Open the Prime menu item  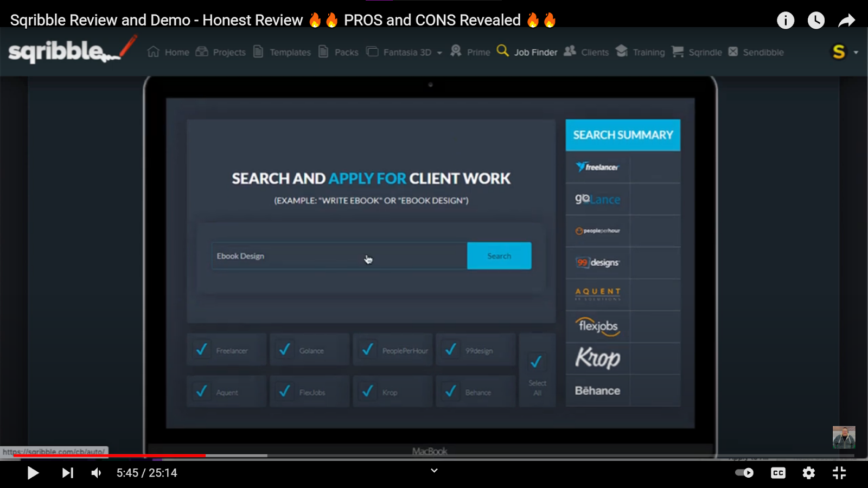tap(478, 53)
